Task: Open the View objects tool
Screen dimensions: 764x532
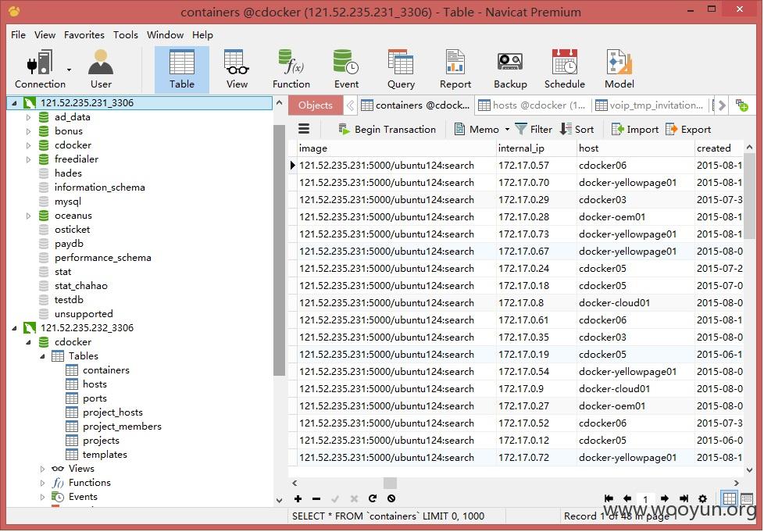Action: (237, 70)
